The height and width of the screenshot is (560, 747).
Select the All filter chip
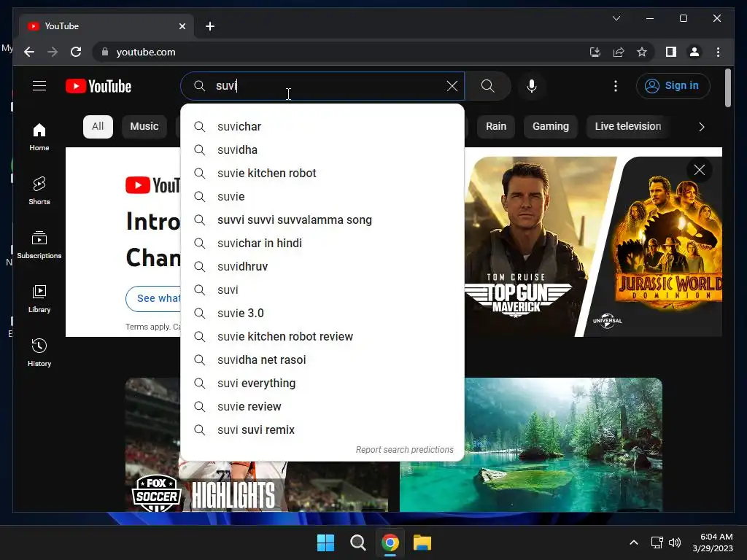tap(98, 126)
